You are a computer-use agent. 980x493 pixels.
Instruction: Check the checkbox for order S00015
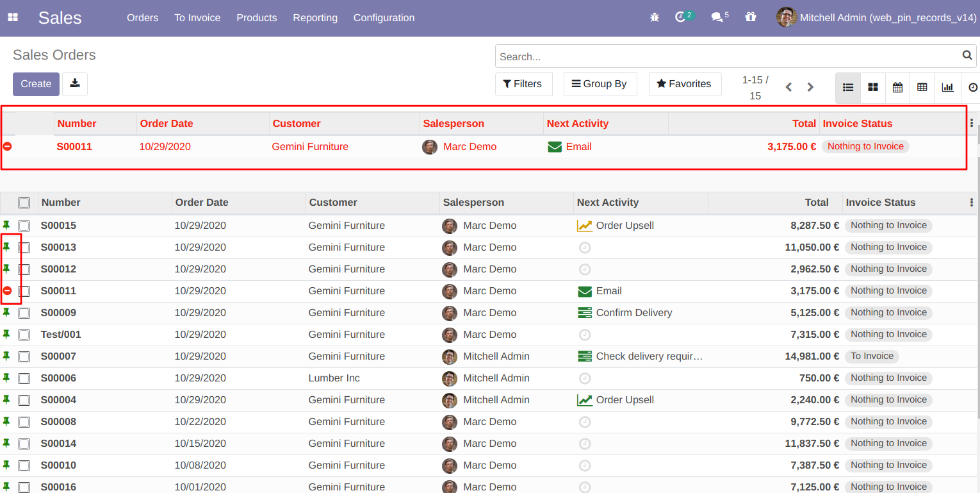coord(24,225)
